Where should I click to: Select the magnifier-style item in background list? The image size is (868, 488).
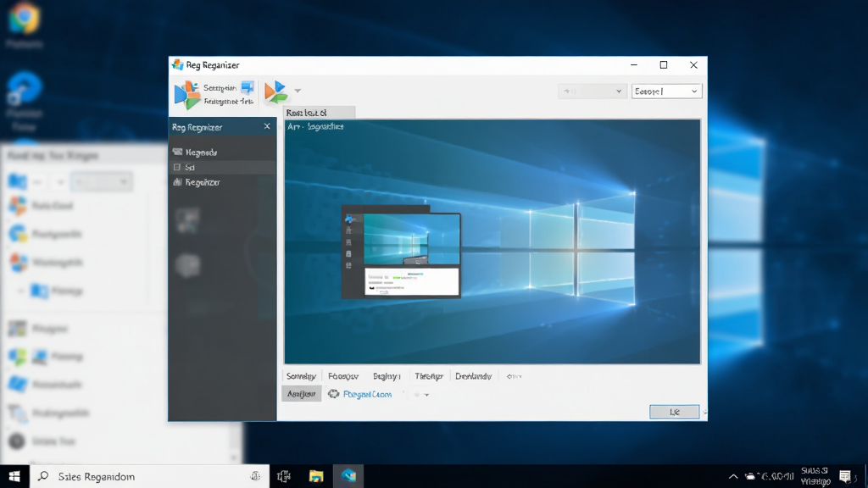[49, 413]
